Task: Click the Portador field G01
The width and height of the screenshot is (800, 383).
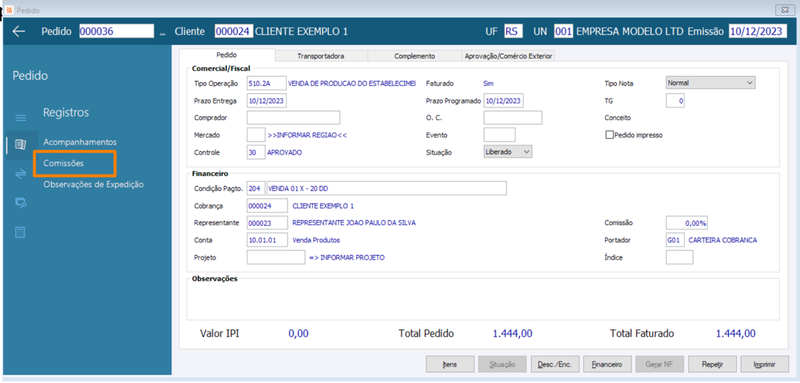Action: pyautogui.click(x=676, y=240)
